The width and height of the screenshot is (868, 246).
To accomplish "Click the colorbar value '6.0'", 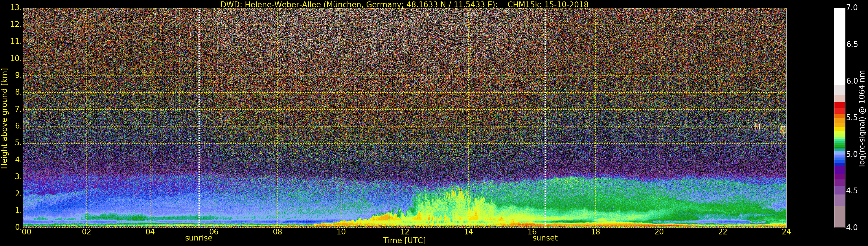I will [x=852, y=81].
